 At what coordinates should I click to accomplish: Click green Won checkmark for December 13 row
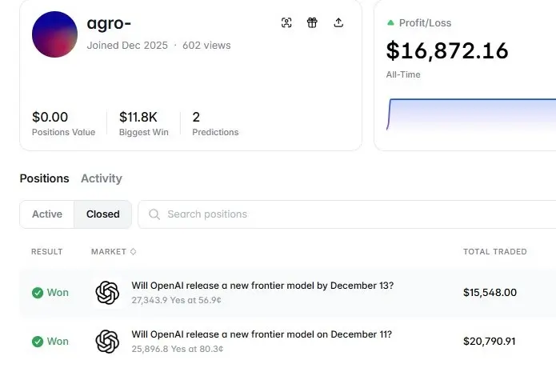click(38, 293)
